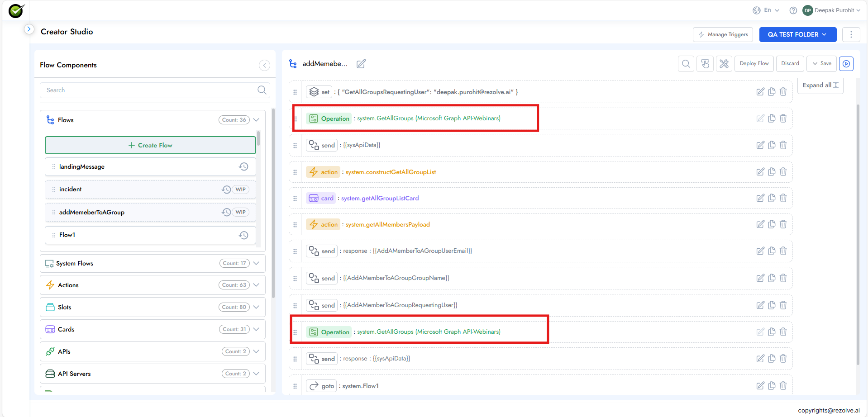This screenshot has width=868, height=417.
Task: Copy the system.getAllMembersPayload action step
Action: pos(772,224)
